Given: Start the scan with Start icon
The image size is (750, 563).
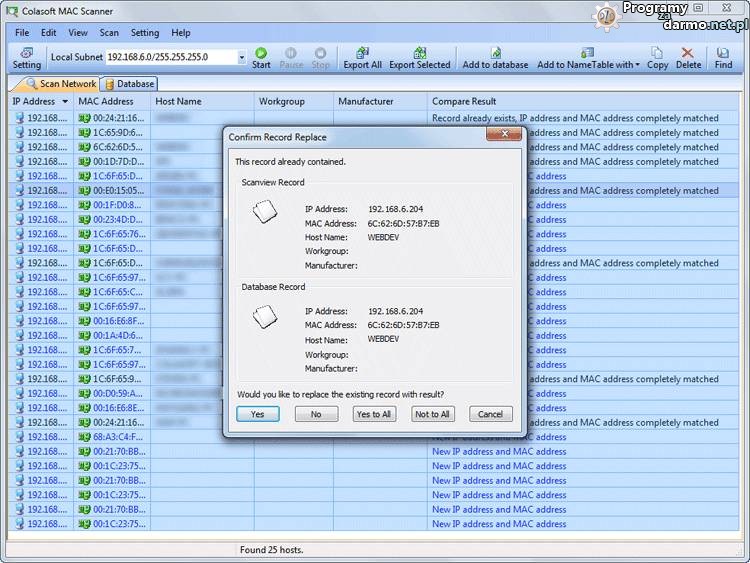Looking at the screenshot, I should 261,58.
